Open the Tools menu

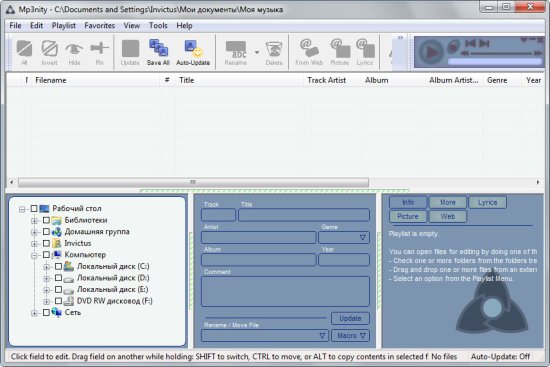point(158,26)
